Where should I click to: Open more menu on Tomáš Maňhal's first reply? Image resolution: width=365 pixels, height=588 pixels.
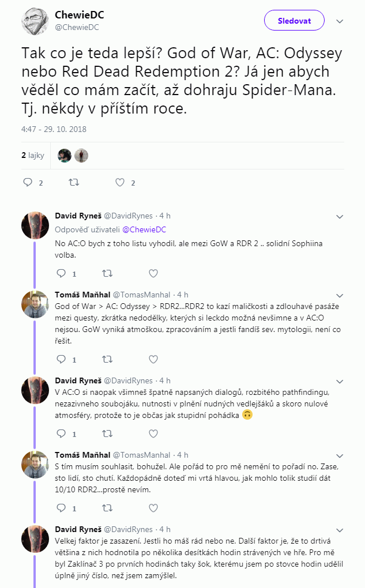click(340, 295)
